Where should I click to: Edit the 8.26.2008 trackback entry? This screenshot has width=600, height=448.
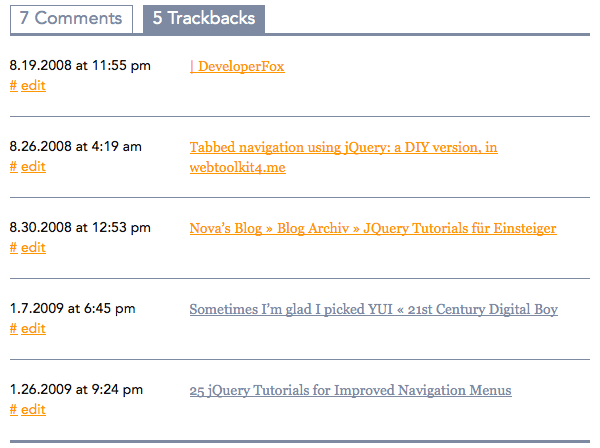pos(33,167)
